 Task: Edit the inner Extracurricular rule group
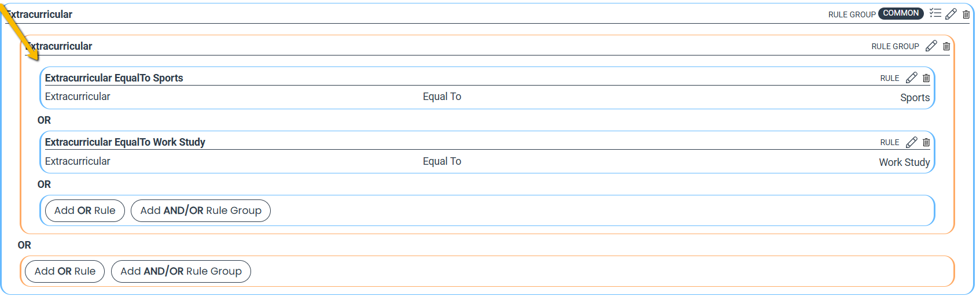tap(931, 46)
